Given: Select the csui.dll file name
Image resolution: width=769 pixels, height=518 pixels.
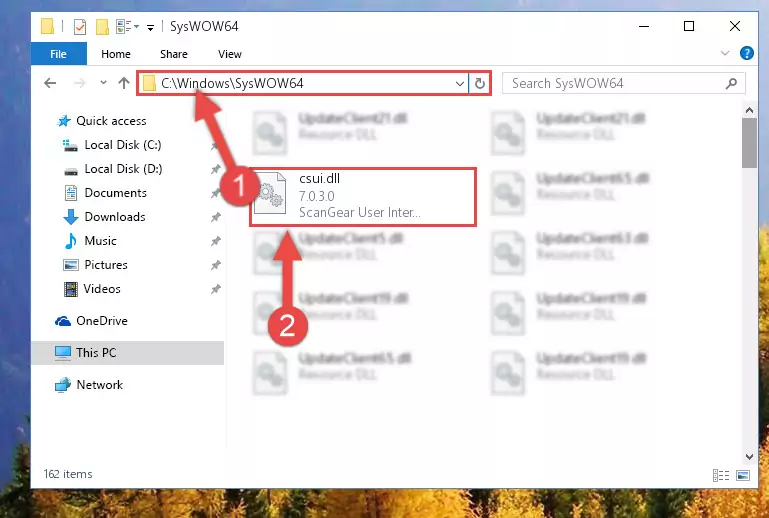Looking at the screenshot, I should pos(319,179).
